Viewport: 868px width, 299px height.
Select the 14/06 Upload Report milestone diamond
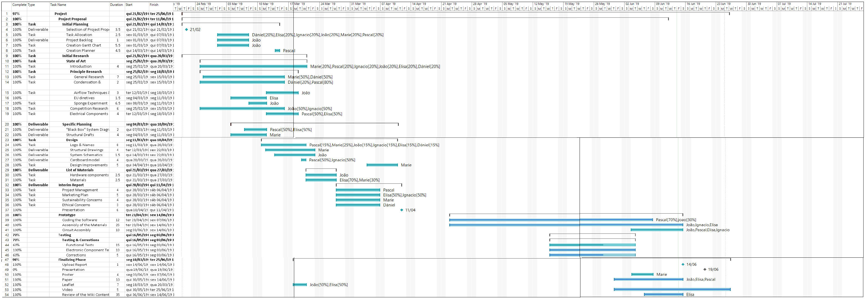pyautogui.click(x=683, y=265)
